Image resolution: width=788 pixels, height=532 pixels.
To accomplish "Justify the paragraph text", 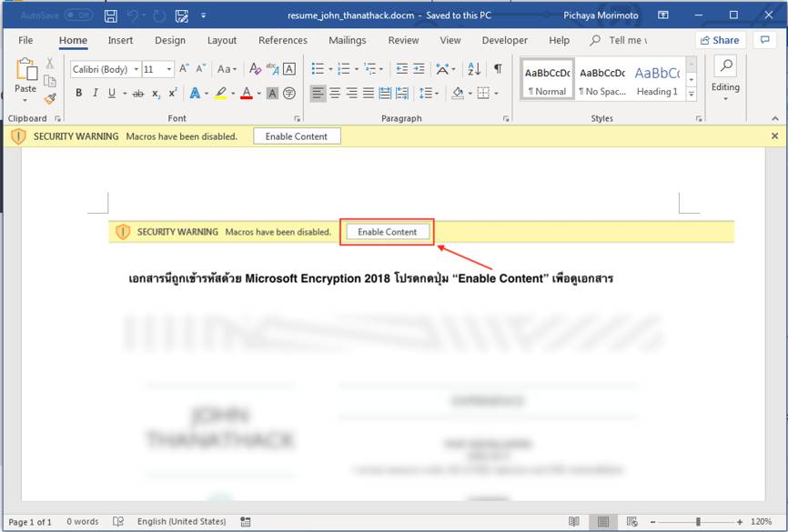I will click(369, 93).
